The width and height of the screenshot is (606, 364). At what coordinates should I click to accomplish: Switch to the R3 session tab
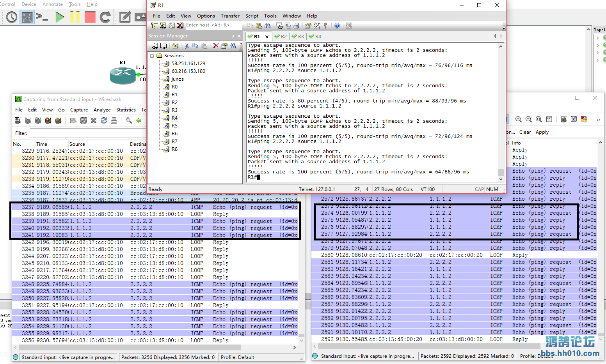point(298,36)
